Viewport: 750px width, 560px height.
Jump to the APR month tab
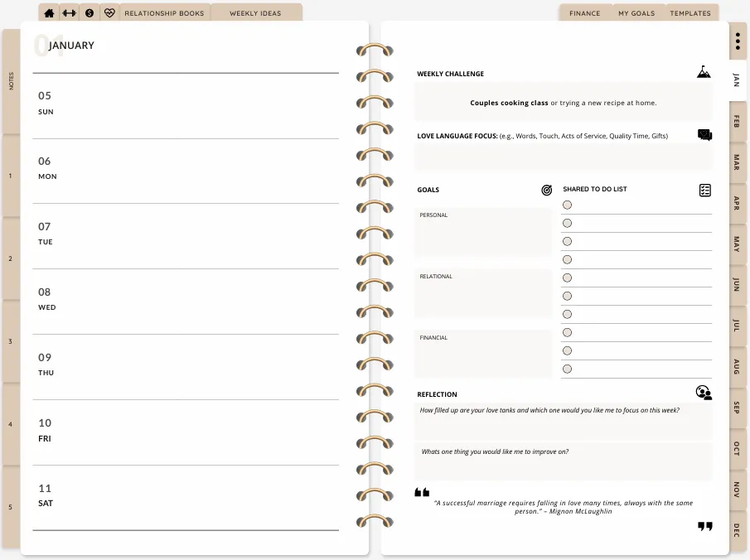click(x=737, y=203)
